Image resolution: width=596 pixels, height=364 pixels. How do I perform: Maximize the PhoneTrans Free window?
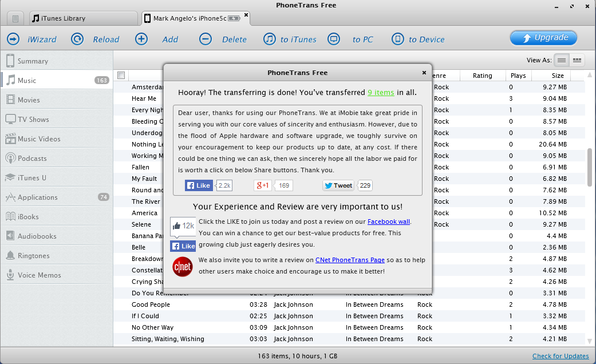(572, 6)
